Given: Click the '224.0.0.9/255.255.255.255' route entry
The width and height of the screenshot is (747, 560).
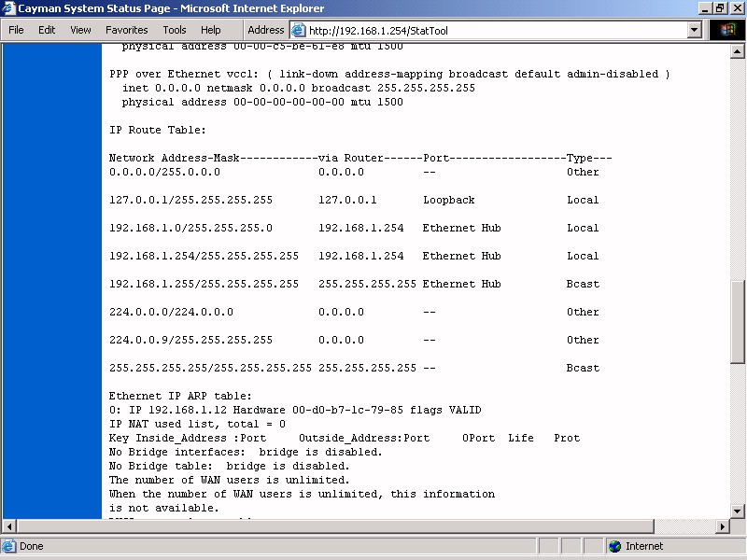Looking at the screenshot, I should pyautogui.click(x=191, y=340).
